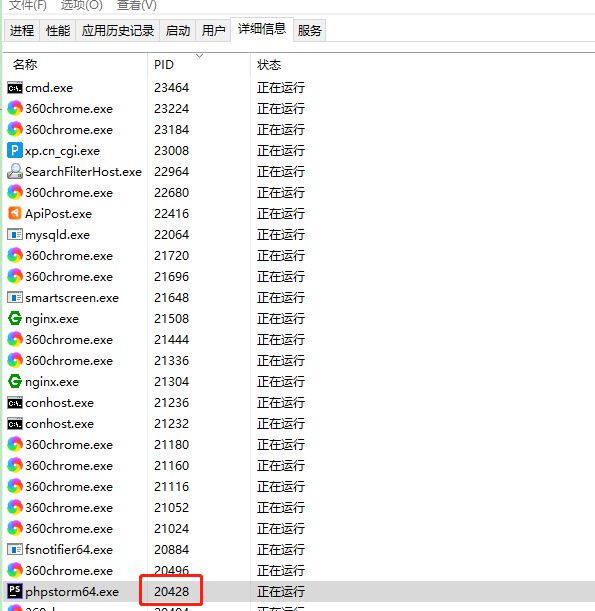Click the ApiPost.exe orange icon

pyautogui.click(x=15, y=213)
